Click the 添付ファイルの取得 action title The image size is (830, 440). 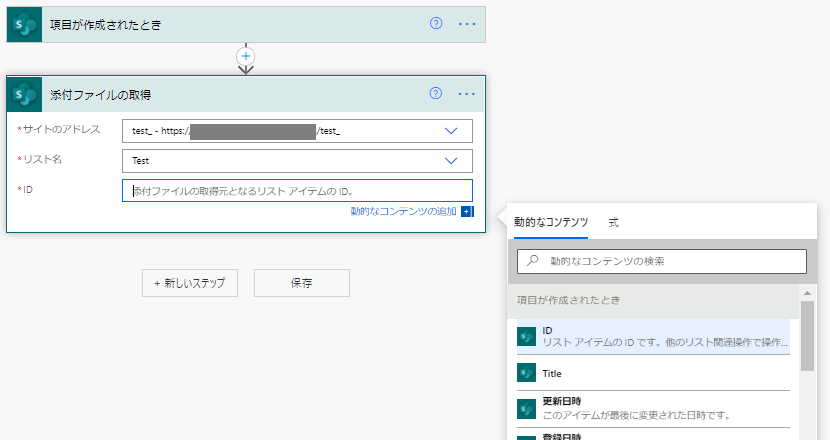tap(101, 95)
